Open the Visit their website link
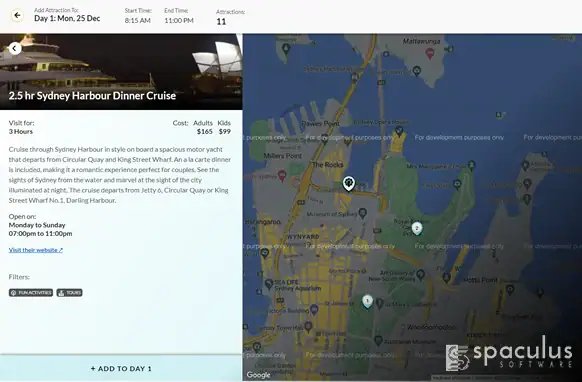Image resolution: width=582 pixels, height=382 pixels. coord(36,250)
